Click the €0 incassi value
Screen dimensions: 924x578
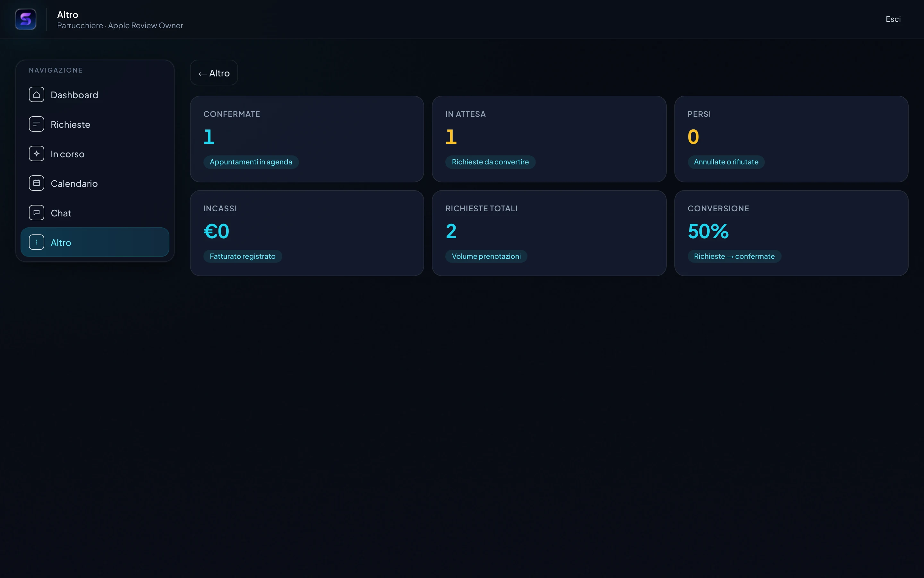click(x=216, y=231)
